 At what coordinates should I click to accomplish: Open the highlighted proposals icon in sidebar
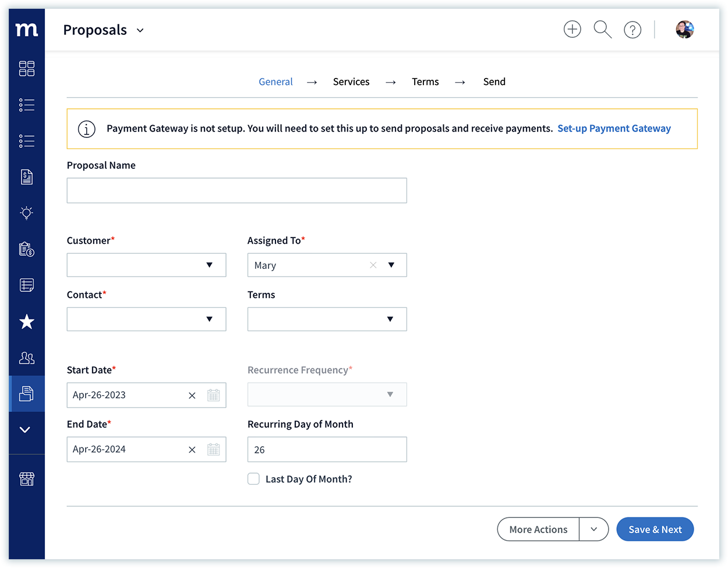(27, 394)
